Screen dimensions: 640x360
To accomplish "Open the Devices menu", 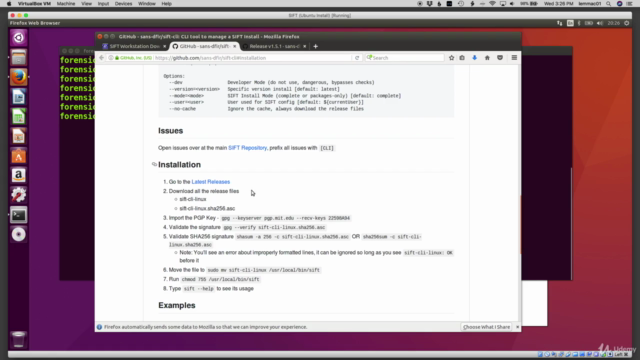I will 123,4.
